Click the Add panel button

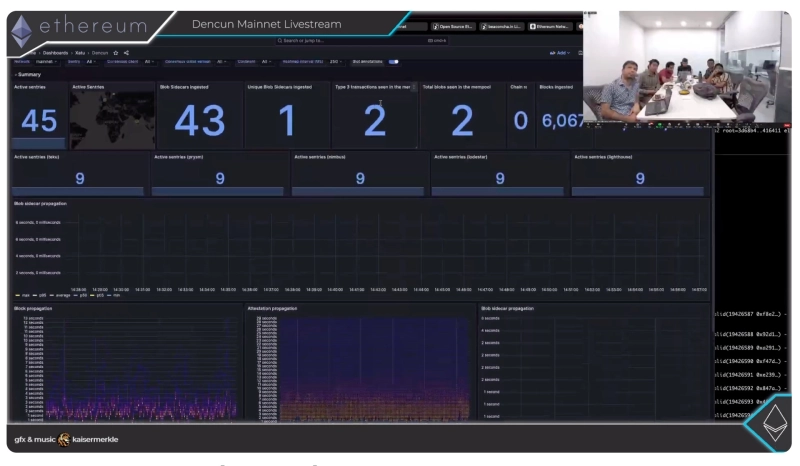[x=558, y=52]
